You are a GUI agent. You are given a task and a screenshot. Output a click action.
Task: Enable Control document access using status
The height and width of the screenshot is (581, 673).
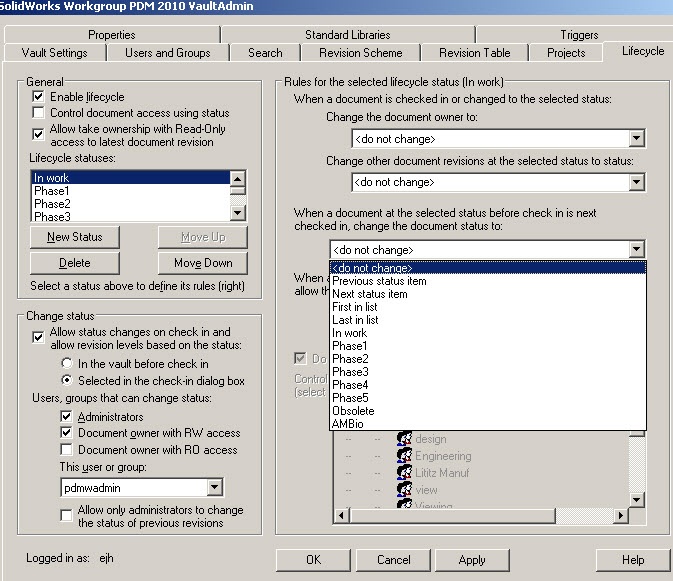click(38, 112)
